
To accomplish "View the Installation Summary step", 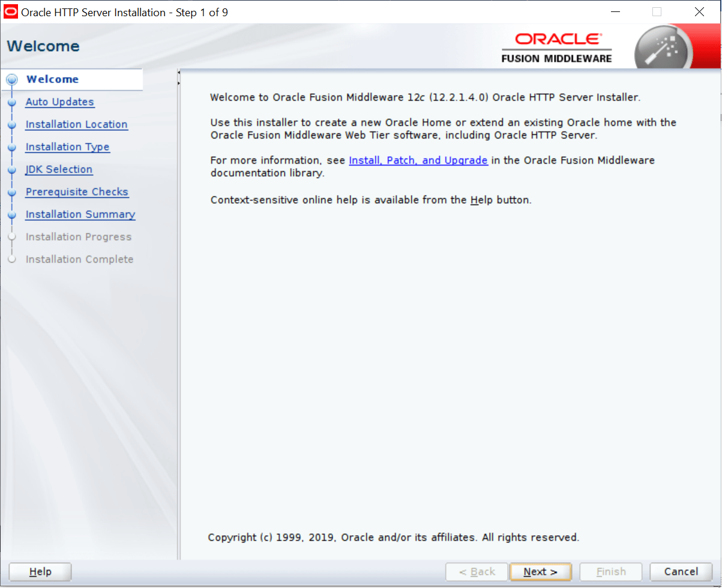I will pyautogui.click(x=80, y=214).
